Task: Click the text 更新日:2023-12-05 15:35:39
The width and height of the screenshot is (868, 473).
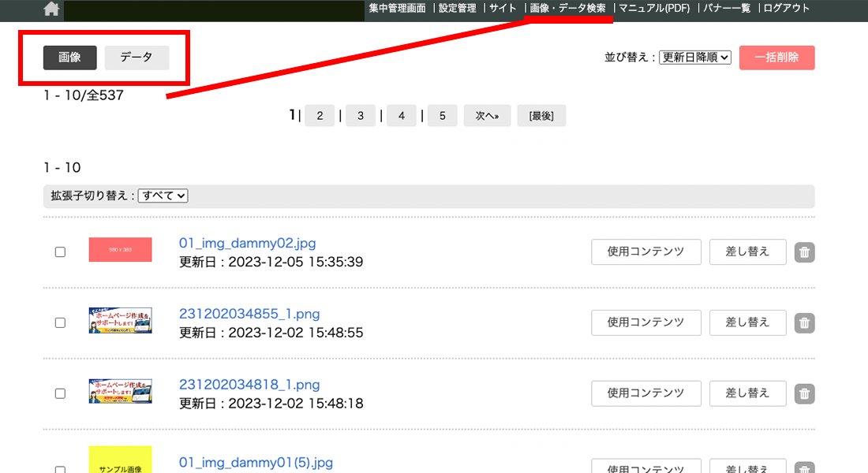Action: 271,262
